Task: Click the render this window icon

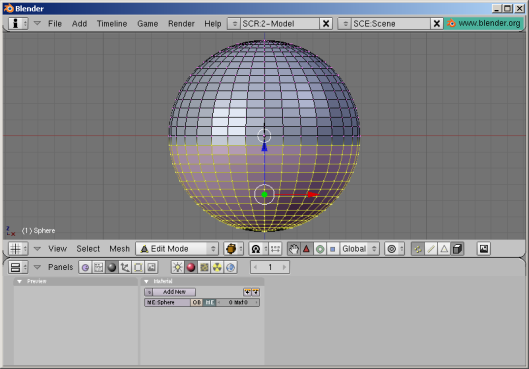Action: click(x=484, y=249)
